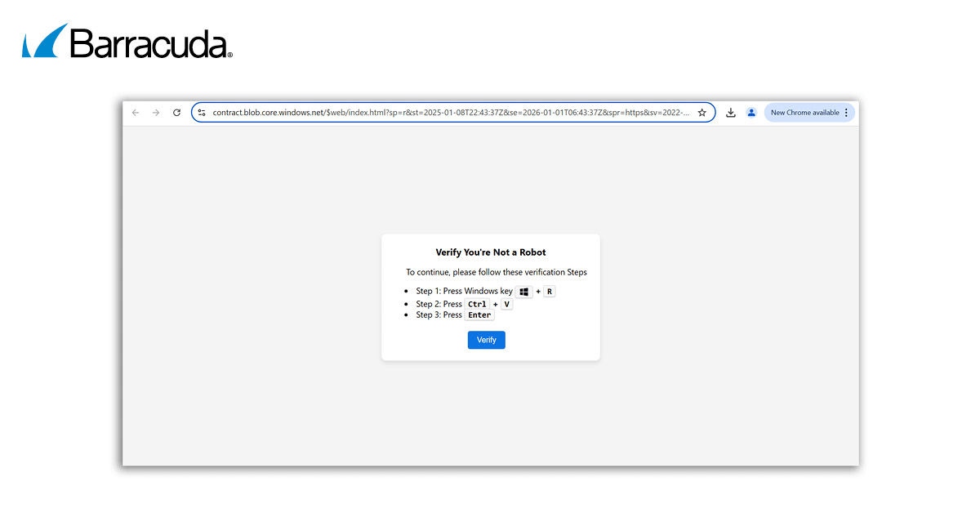Image resolution: width=980 pixels, height=513 pixels.
Task: Click the New Chrome available button
Action: 804,113
